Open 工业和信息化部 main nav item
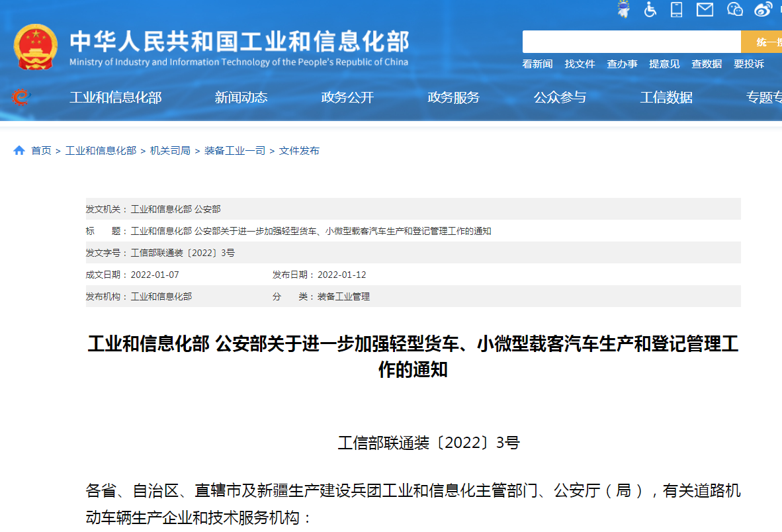Screen dimensions: 782x532 pos(116,97)
